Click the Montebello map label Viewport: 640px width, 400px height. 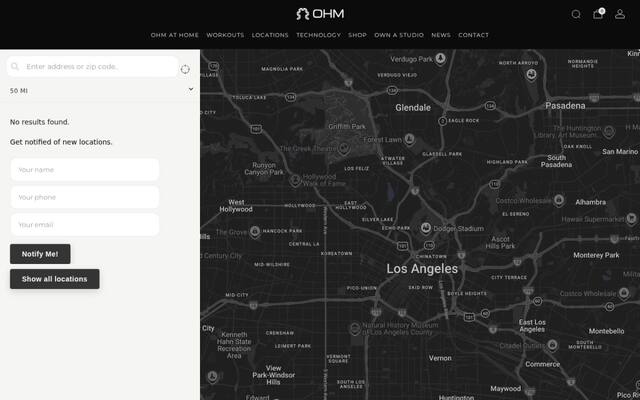(x=606, y=331)
